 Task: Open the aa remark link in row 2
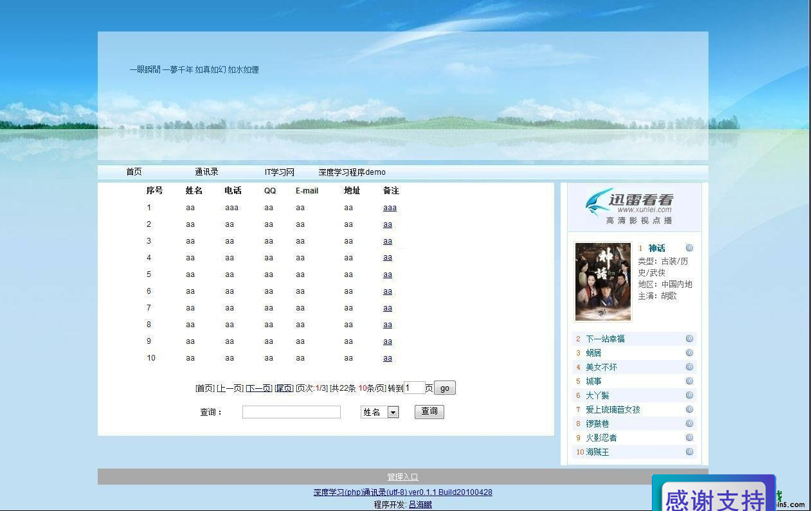click(388, 224)
